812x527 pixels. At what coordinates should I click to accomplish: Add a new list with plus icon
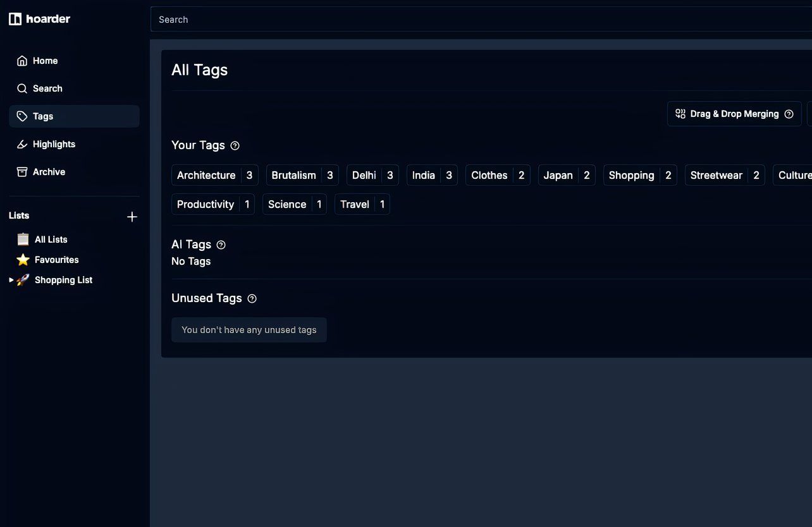click(132, 217)
